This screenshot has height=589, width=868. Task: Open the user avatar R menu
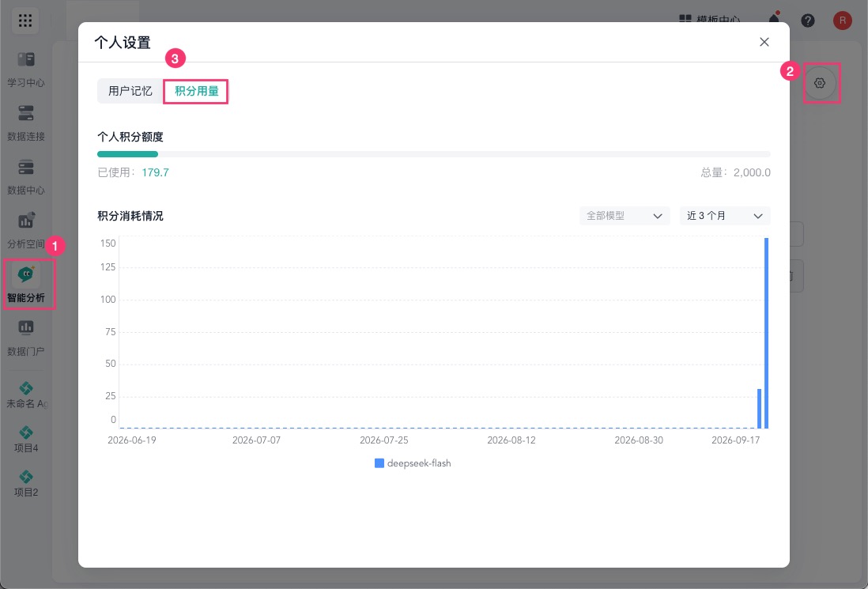click(x=843, y=21)
